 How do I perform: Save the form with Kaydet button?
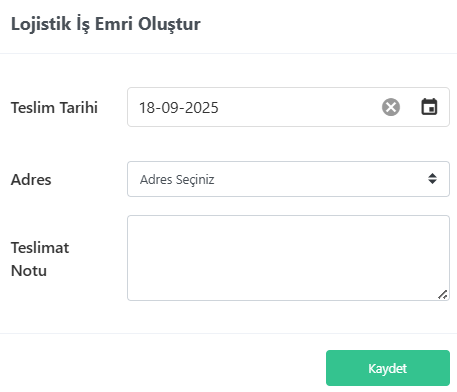(388, 368)
